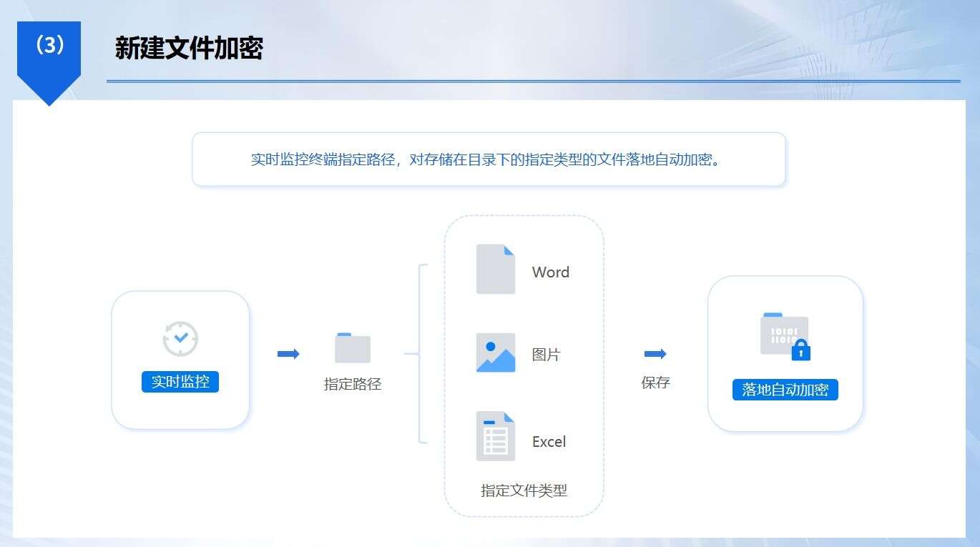Click the arrow icon after 实时监控
Image resolution: width=980 pixels, height=547 pixels.
(288, 353)
